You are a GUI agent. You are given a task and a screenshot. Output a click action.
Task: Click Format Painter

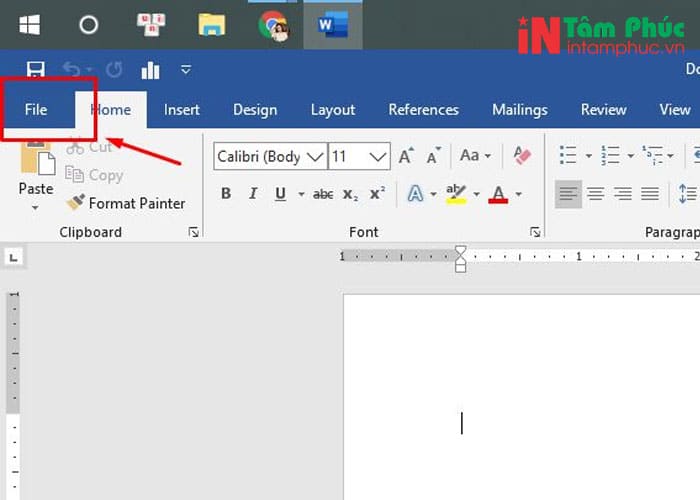[x=126, y=203]
